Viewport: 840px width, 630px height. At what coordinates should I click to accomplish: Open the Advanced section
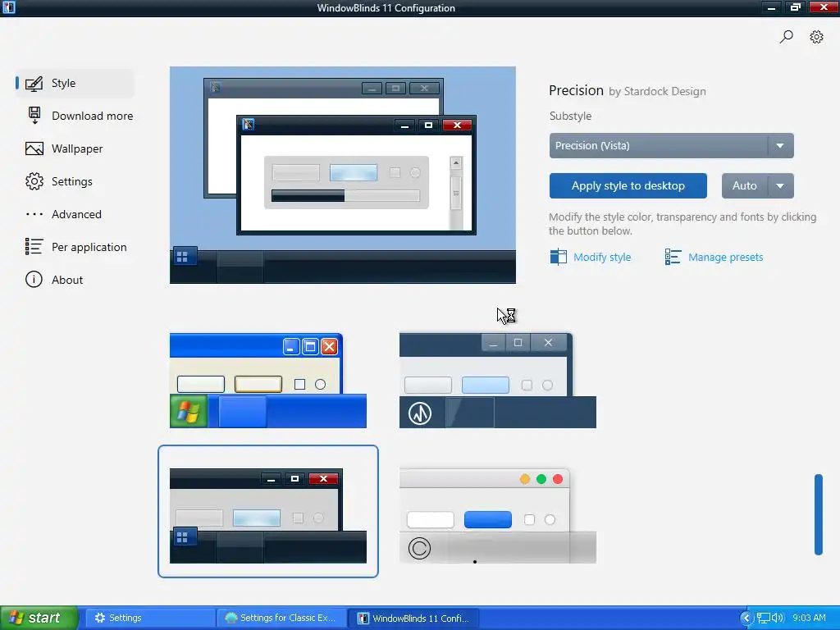click(x=75, y=214)
